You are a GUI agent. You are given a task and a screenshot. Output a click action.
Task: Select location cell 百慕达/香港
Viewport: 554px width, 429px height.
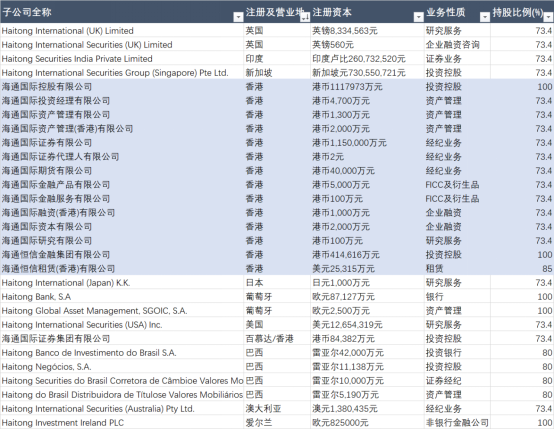pos(277,339)
